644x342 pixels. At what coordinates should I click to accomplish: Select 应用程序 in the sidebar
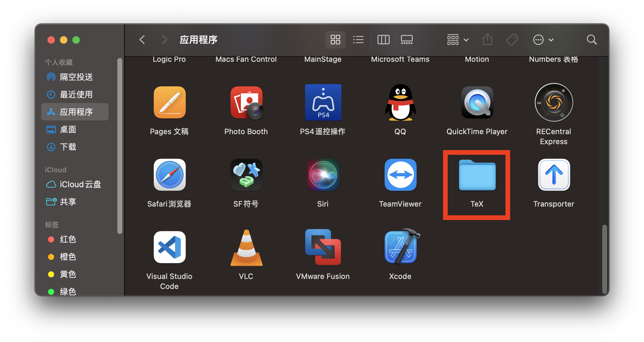75,112
